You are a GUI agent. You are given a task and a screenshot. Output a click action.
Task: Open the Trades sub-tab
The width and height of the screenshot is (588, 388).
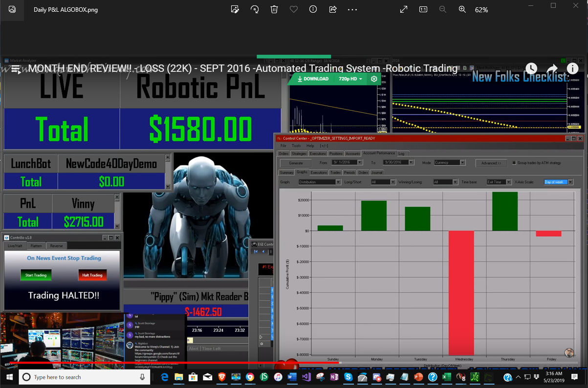click(335, 172)
